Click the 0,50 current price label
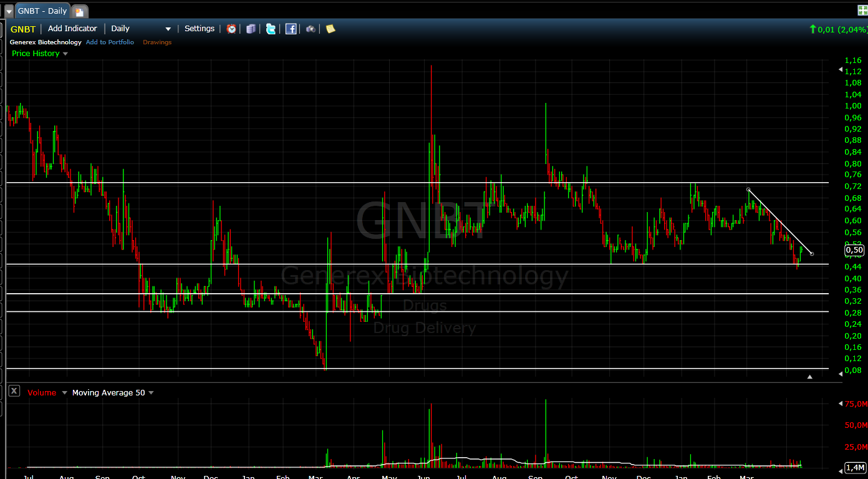This screenshot has width=868, height=479. [x=854, y=250]
